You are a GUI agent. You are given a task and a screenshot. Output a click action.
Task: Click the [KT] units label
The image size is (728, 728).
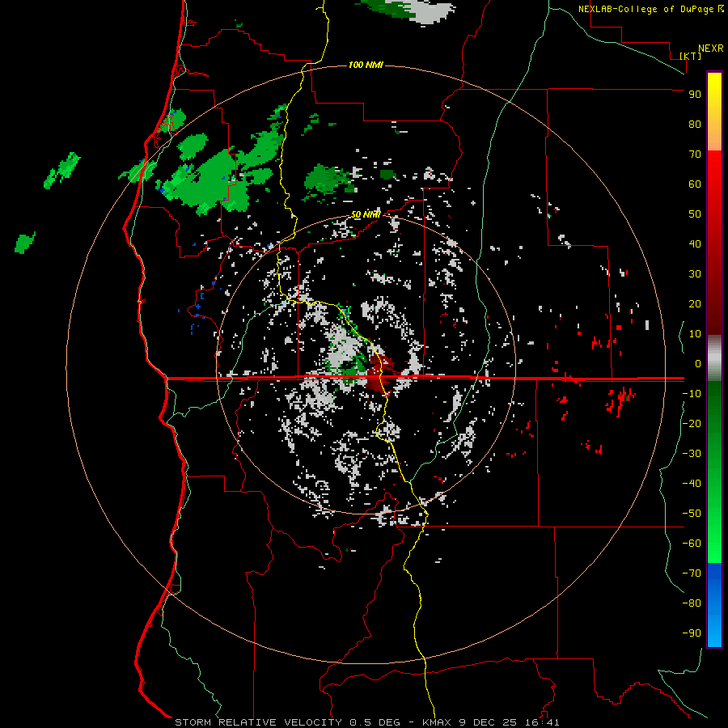coord(691,56)
